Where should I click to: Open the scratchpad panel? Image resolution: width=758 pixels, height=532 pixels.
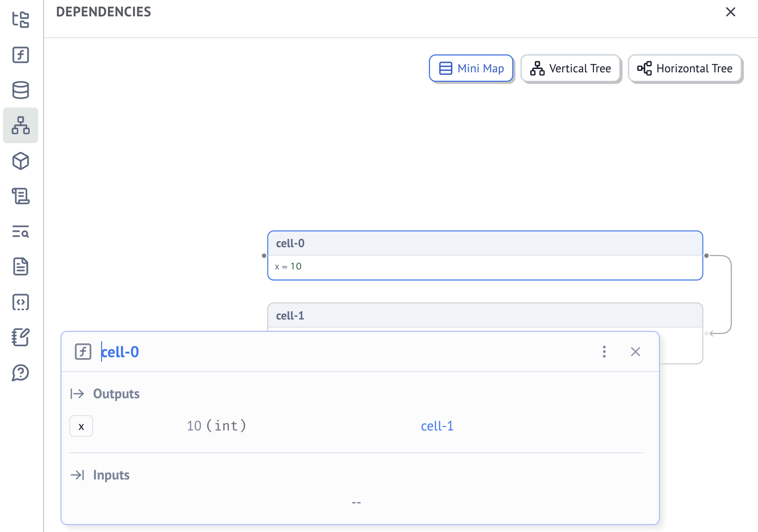(x=20, y=338)
